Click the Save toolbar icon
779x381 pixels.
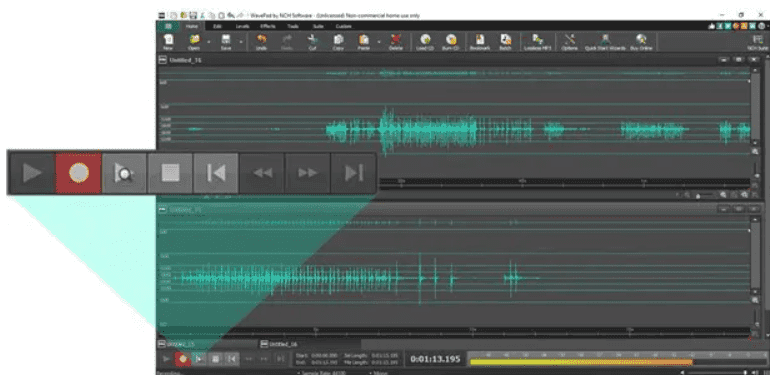coord(226,42)
